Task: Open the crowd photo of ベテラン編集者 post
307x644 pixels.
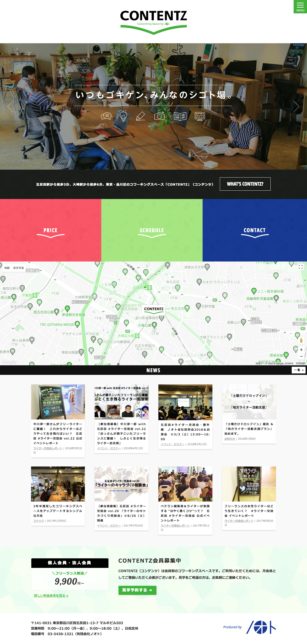Action: click(185, 484)
